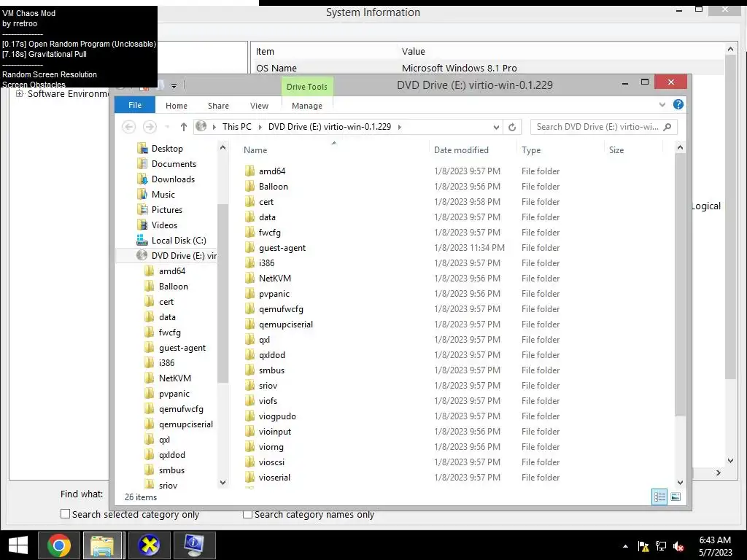Click System Information scroll right arrow

pos(719,472)
